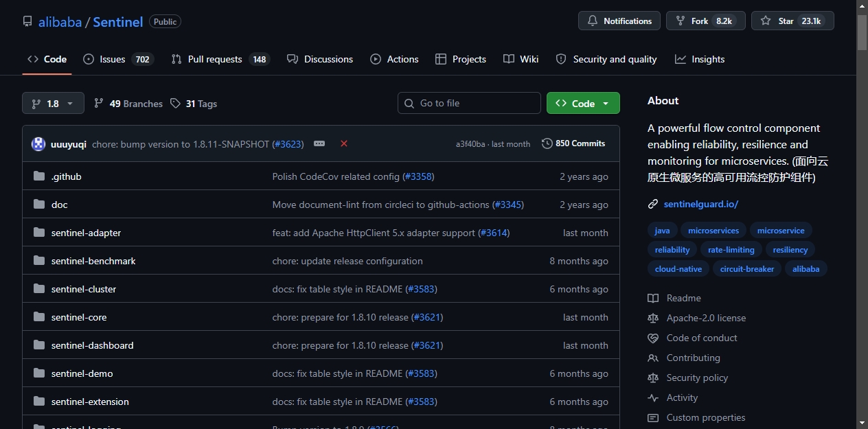Click the doc folder icon
Image resolution: width=868 pixels, height=429 pixels.
point(39,205)
